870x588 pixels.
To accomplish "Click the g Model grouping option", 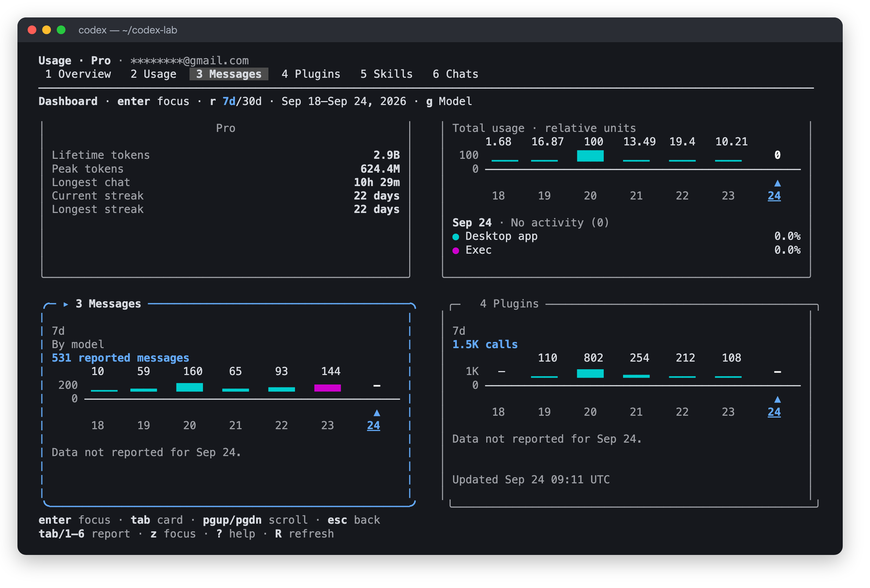I will (x=449, y=101).
